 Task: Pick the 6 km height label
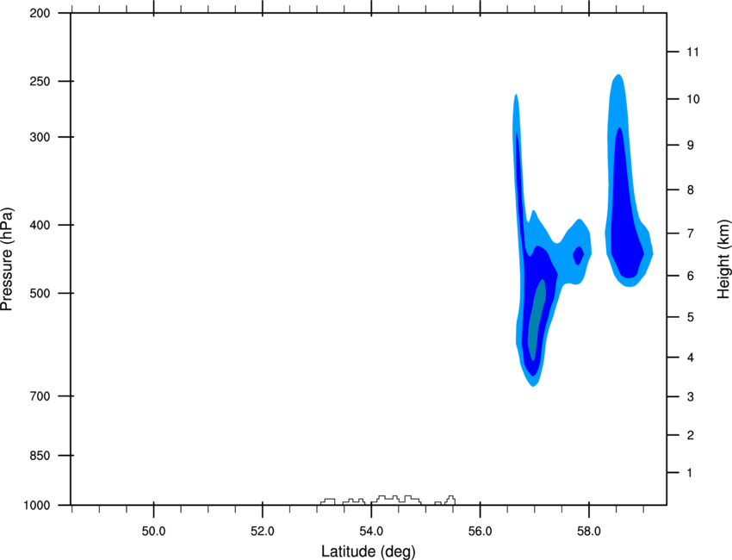(691, 276)
